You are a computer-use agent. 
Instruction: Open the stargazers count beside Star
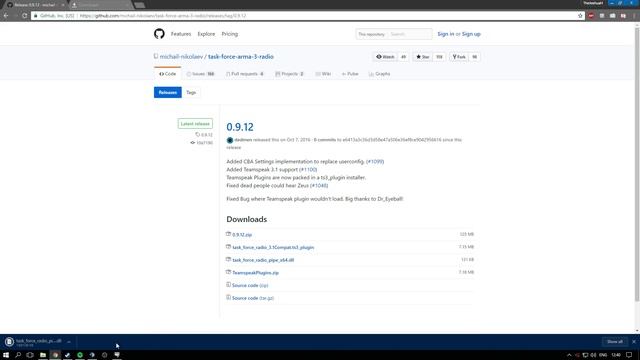point(439,57)
